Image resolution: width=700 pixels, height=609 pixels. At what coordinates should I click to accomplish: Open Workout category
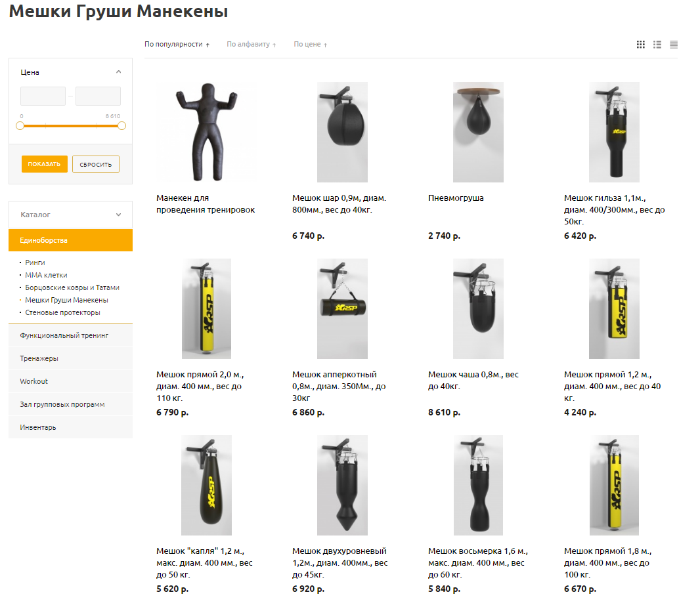[70, 381]
